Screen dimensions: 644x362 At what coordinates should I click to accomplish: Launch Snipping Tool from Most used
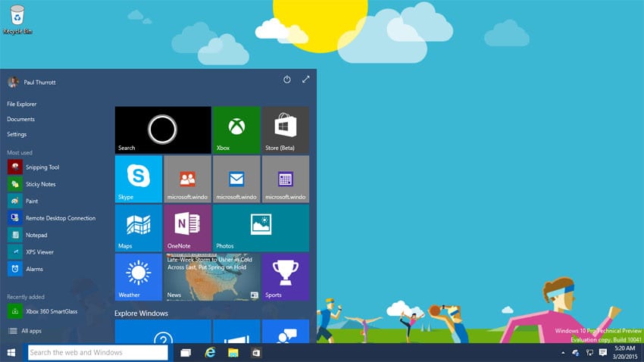(42, 167)
